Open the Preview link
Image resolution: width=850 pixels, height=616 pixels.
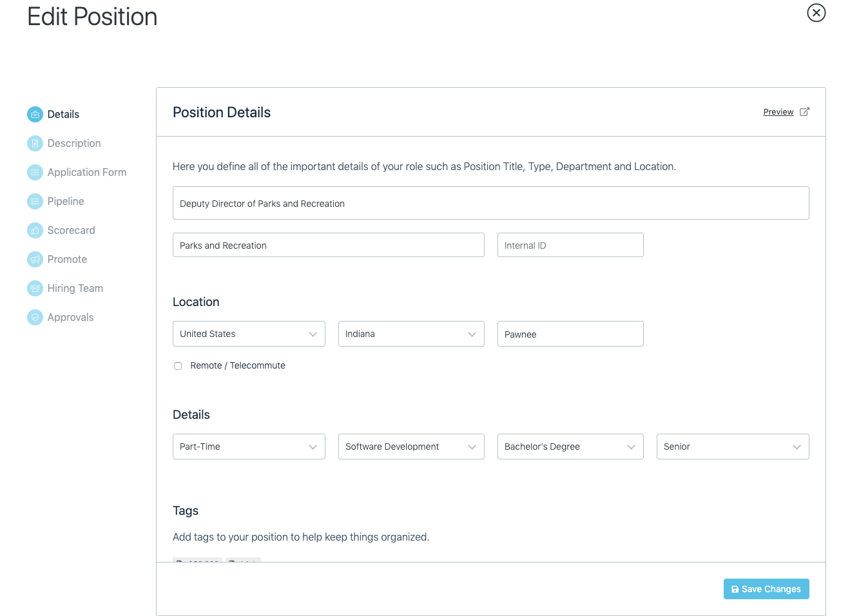[778, 112]
